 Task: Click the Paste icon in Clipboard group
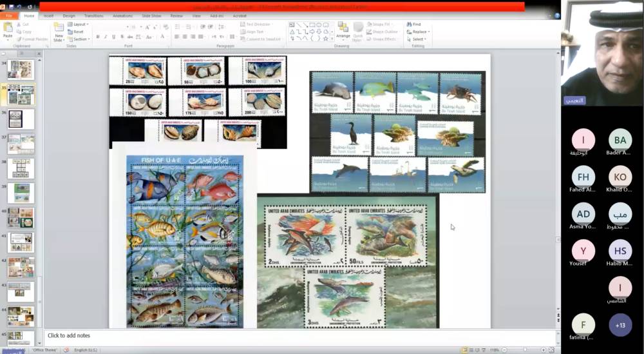[x=8, y=28]
